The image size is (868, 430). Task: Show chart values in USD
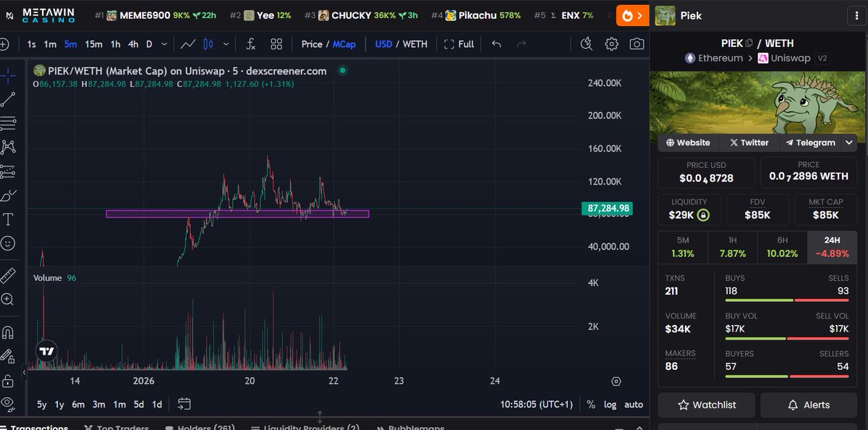tap(383, 44)
